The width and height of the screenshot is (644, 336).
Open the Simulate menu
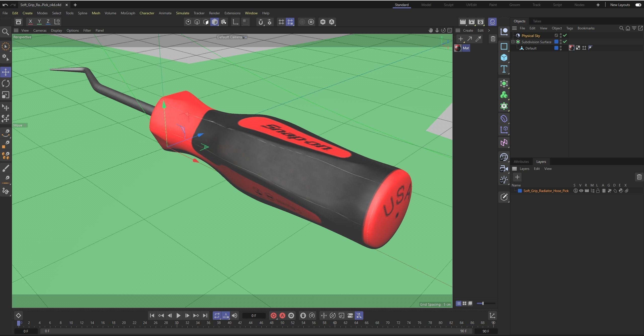[x=182, y=13]
